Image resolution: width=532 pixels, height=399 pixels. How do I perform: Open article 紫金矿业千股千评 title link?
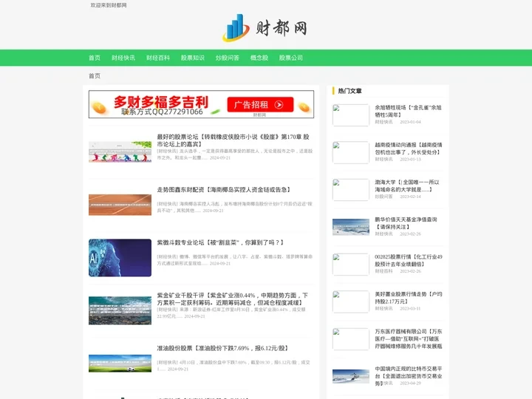[233, 299]
